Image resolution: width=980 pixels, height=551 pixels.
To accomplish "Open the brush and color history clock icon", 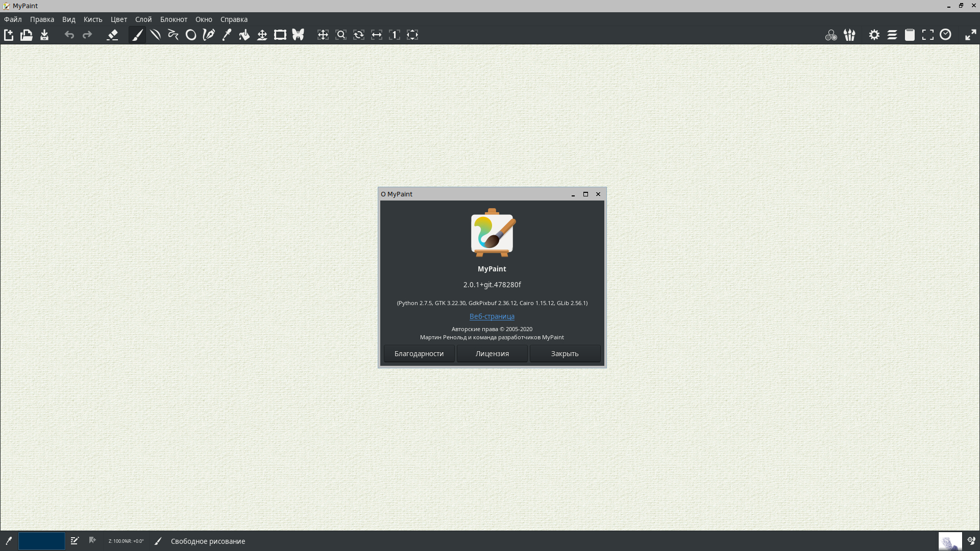I will point(946,35).
